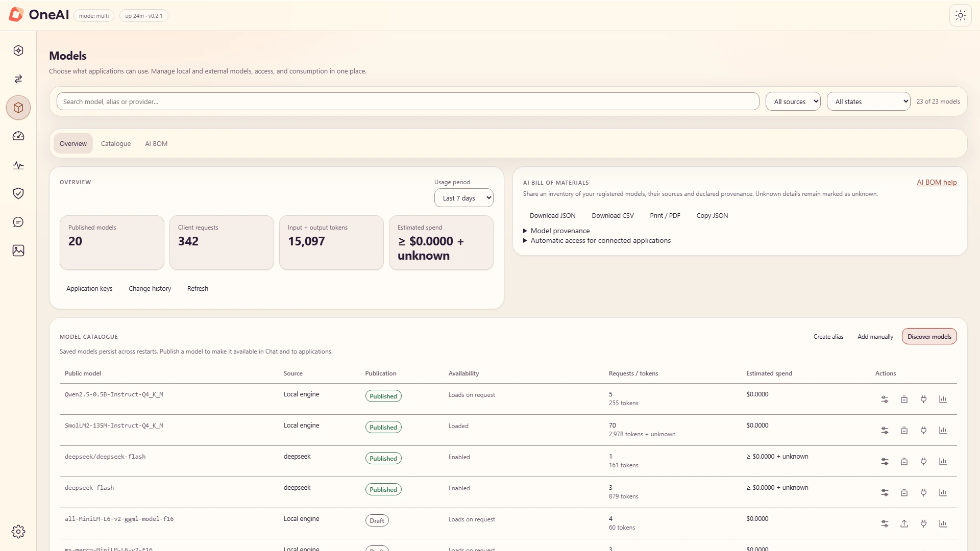Click unpublish box icon for Qwen2.5-0.5B-Instruct row
The image size is (980, 551).
pos(904,399)
